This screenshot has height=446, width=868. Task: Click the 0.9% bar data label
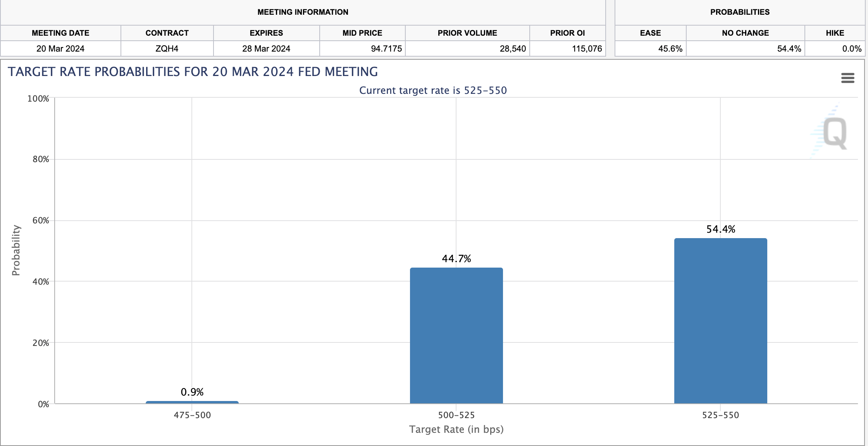[x=192, y=392]
